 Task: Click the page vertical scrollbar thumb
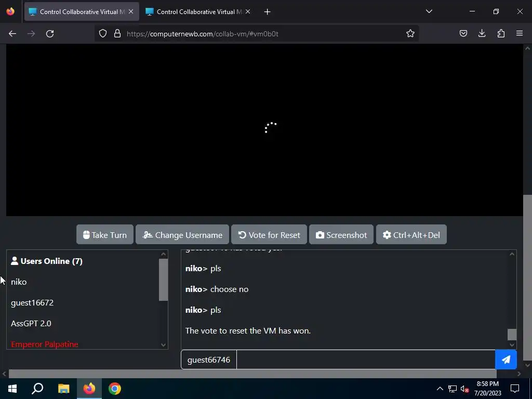tap(527, 277)
